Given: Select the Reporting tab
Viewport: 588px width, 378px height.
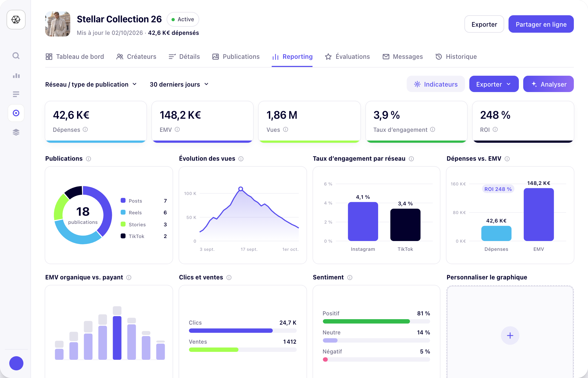Looking at the screenshot, I should 292,57.
